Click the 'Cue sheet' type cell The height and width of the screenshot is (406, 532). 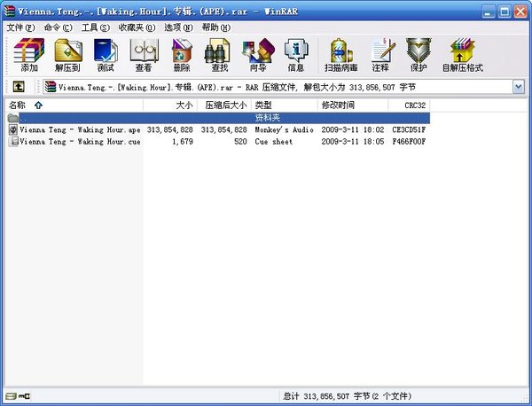coord(273,142)
